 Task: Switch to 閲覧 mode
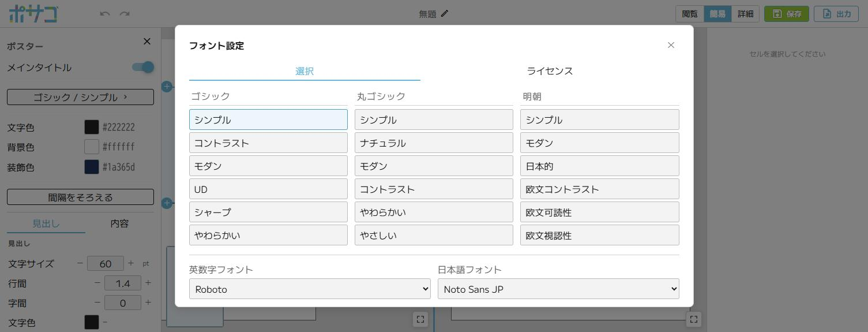coord(690,14)
